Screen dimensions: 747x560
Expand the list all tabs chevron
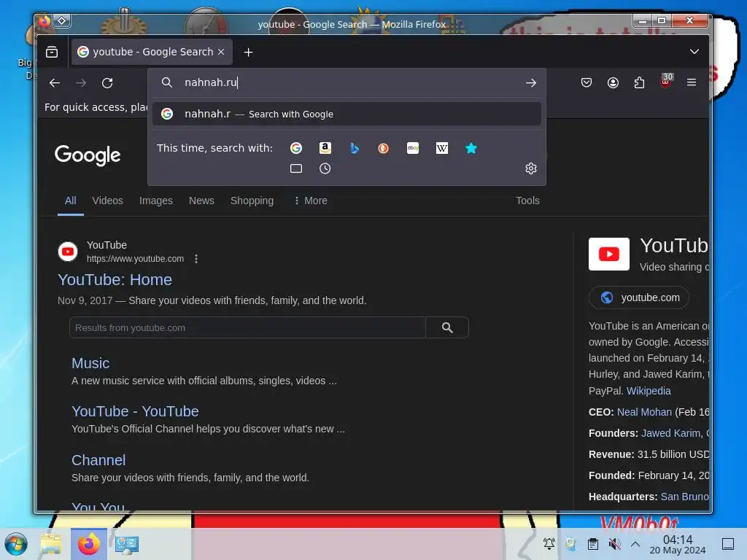coord(694,52)
